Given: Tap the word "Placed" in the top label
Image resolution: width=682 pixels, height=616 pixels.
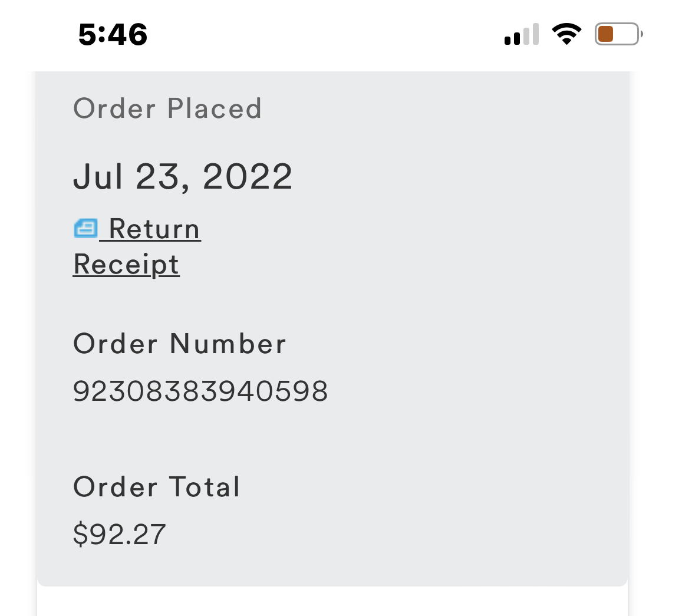Looking at the screenshot, I should click(214, 109).
